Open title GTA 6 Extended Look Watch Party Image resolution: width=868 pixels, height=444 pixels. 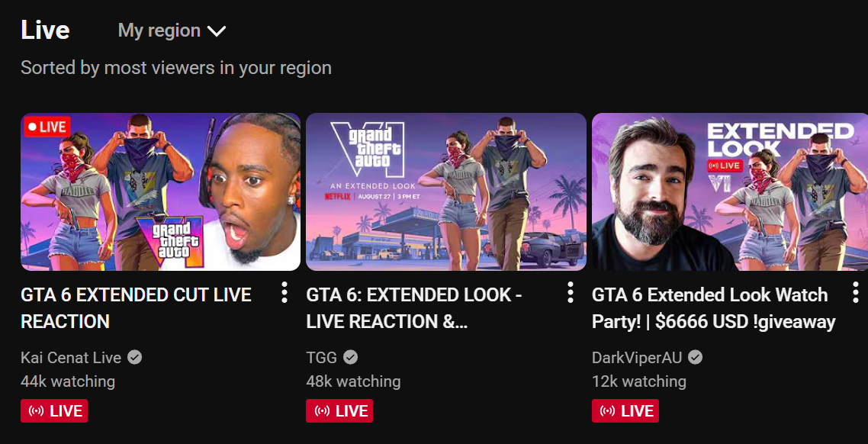(714, 307)
